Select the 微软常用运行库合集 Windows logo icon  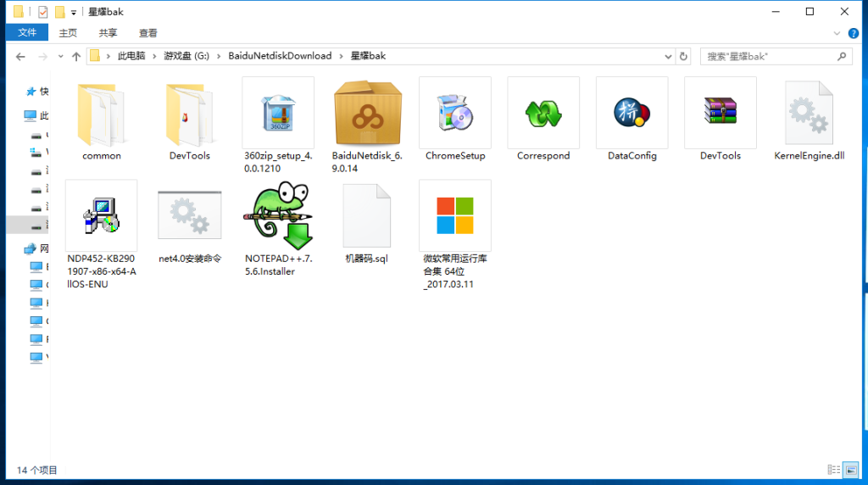[x=455, y=216]
